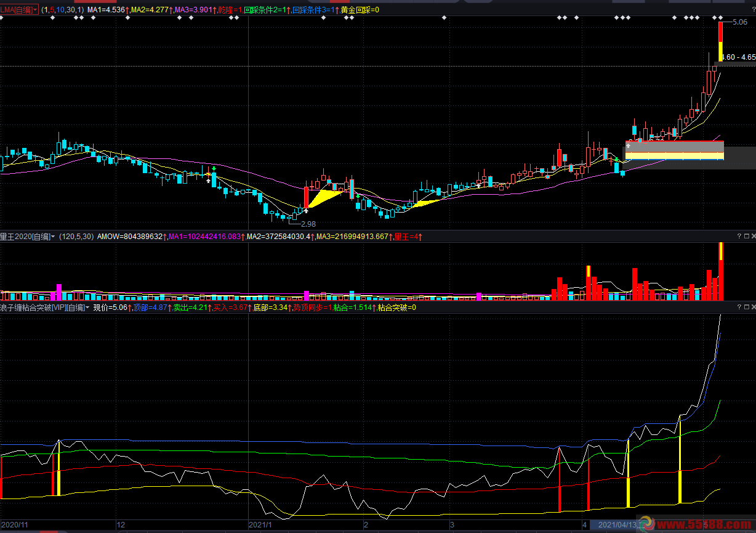This screenshot has width=756, height=533.
Task: Click the 乾隆=1 indicator value
Action: pos(228,10)
